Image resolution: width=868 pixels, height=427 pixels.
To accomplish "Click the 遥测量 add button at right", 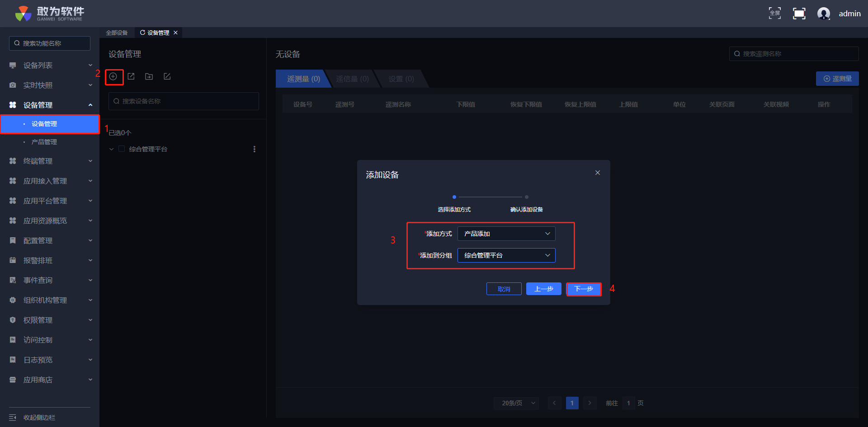I will (x=837, y=79).
